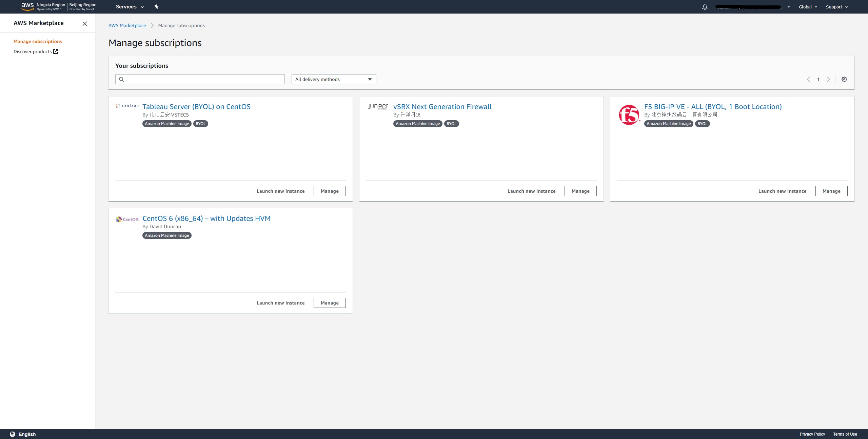Click the globe language icon in footer
Viewport: 868px width, 439px height.
(13, 434)
